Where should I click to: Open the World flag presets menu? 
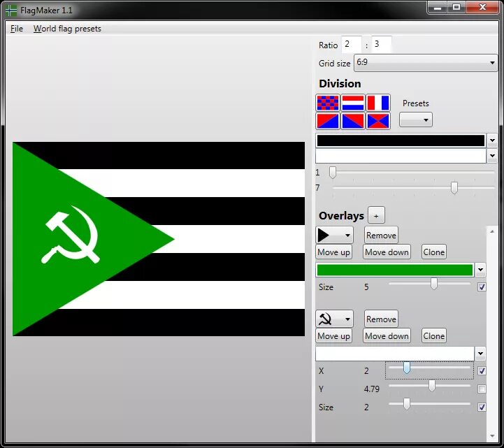tap(67, 29)
